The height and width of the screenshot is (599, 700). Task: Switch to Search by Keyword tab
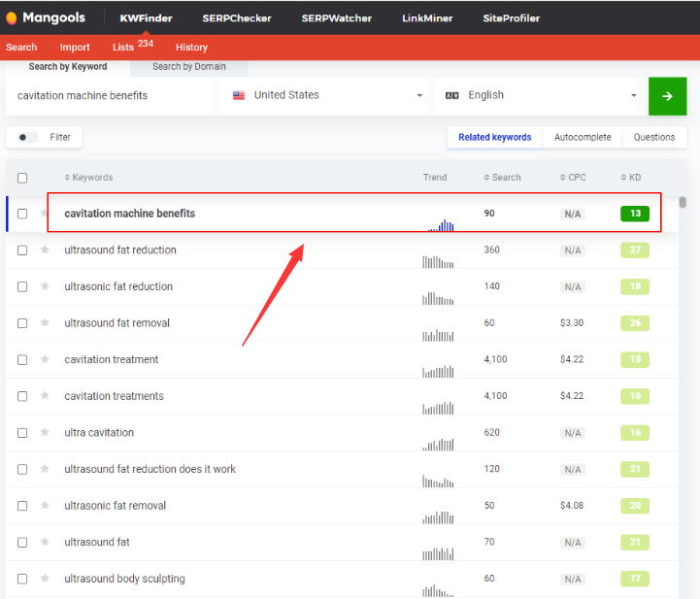(68, 67)
